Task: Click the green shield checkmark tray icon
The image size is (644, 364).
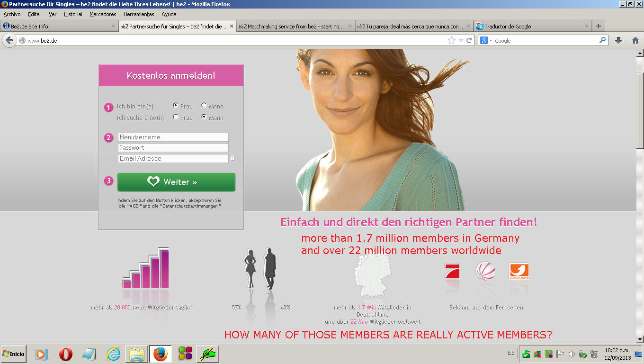Action: (x=526, y=354)
